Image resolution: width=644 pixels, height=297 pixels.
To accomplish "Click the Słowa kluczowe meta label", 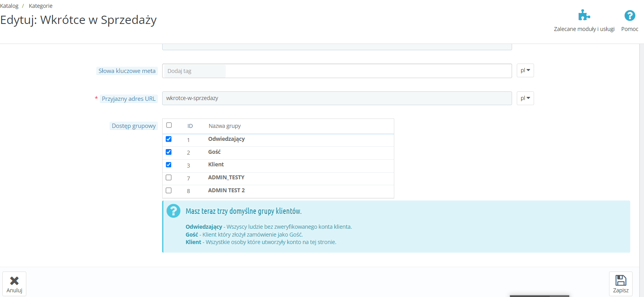I will (127, 71).
